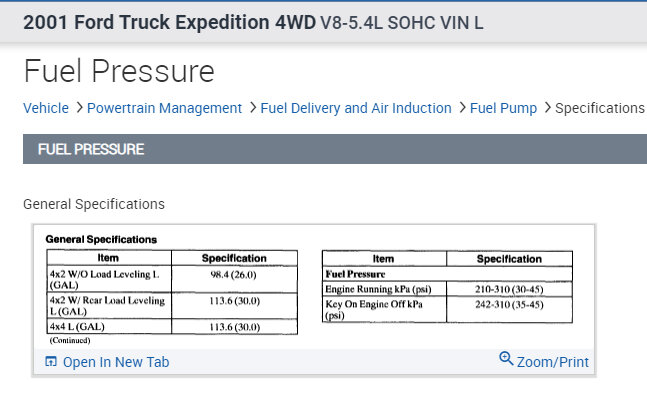Click the Zoom/Print text link
The height and width of the screenshot is (408, 647).
552,362
